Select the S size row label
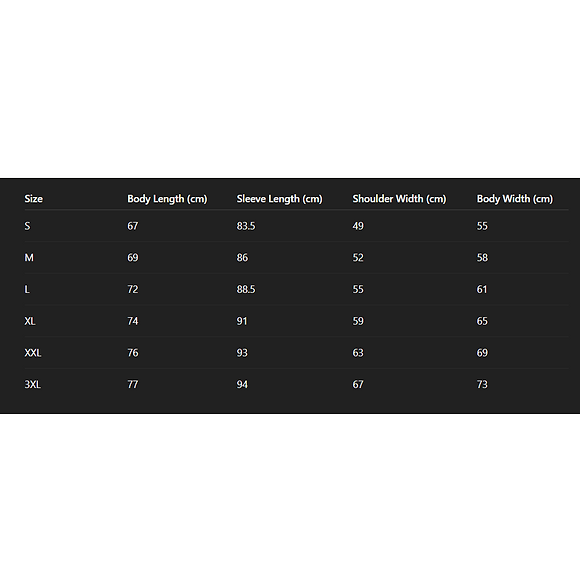The height and width of the screenshot is (580, 580). click(27, 226)
